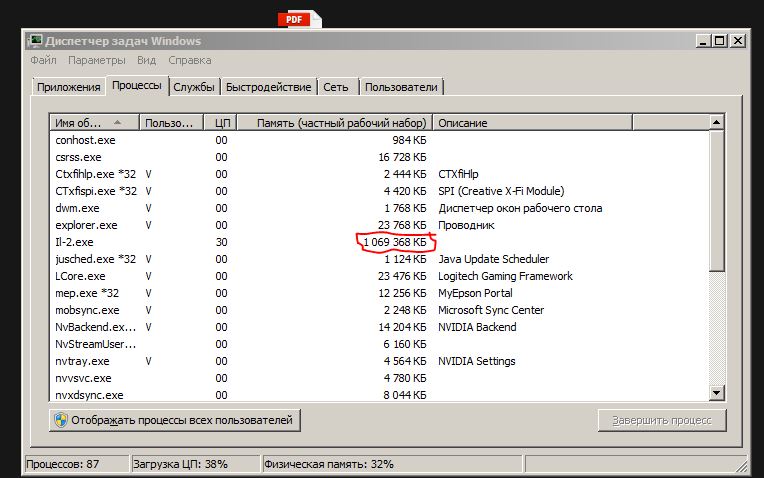
Task: Click the Java Update Scheduler description
Action: [x=494, y=259]
